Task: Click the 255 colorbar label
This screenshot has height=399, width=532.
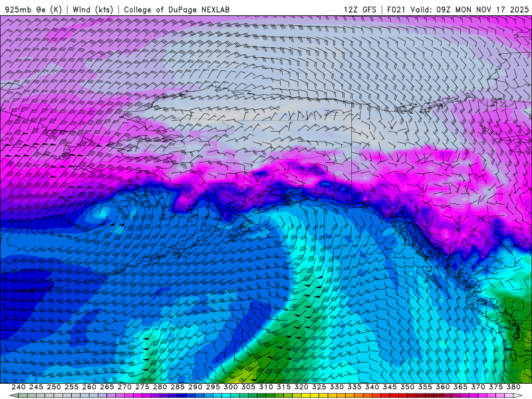Action: (x=71, y=387)
